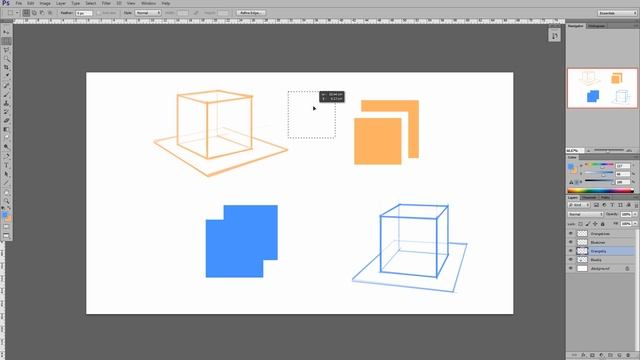Select the Dodge tool
Image resolution: width=640 pixels, height=360 pixels.
[x=6, y=147]
